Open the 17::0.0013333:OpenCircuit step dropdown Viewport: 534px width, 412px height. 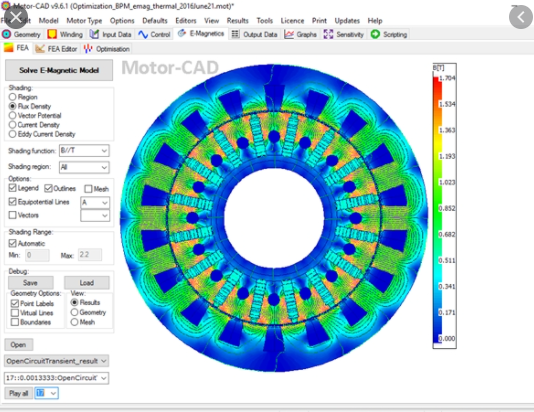(57, 378)
